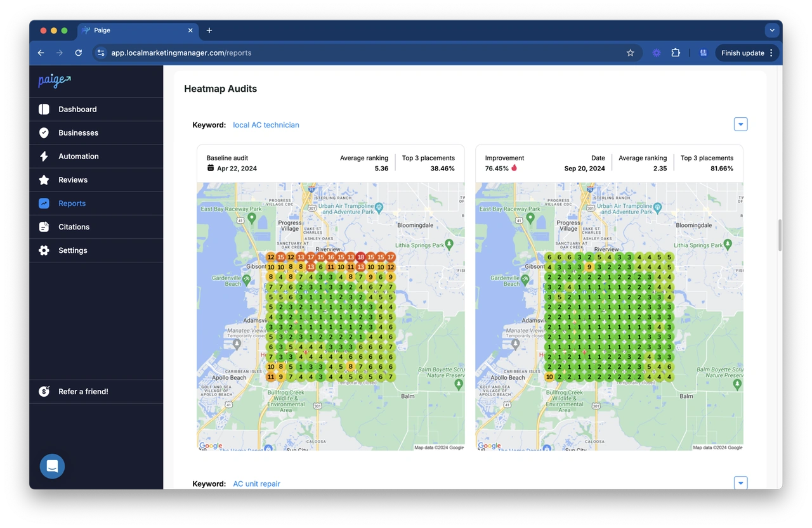Click the Refer a friend dollar icon
Image resolution: width=812 pixels, height=528 pixels.
coord(44,391)
